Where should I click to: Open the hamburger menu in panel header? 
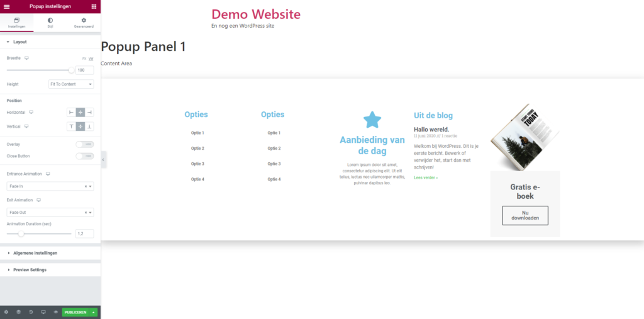click(x=6, y=6)
